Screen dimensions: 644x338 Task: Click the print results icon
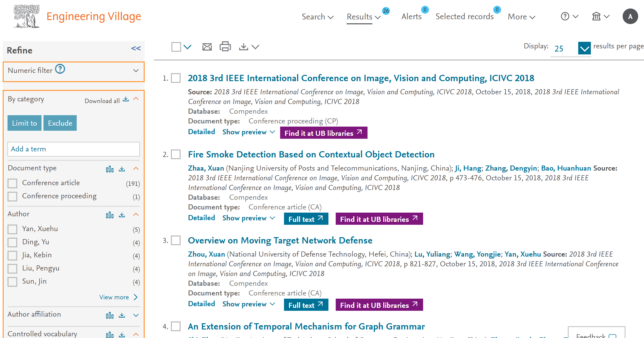225,47
